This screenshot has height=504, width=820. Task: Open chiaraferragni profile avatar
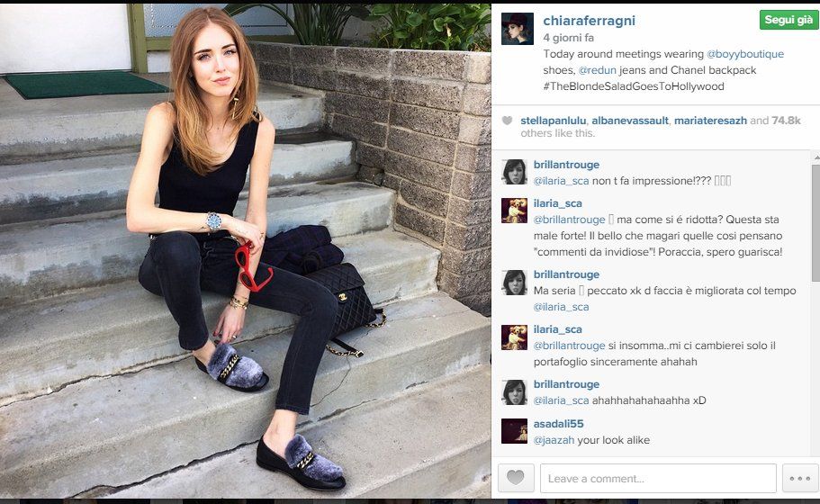click(518, 29)
